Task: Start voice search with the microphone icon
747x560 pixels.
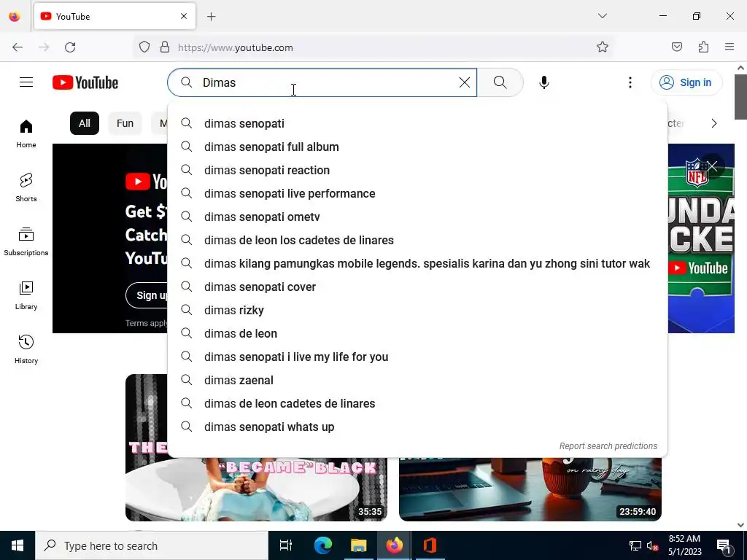Action: (544, 82)
